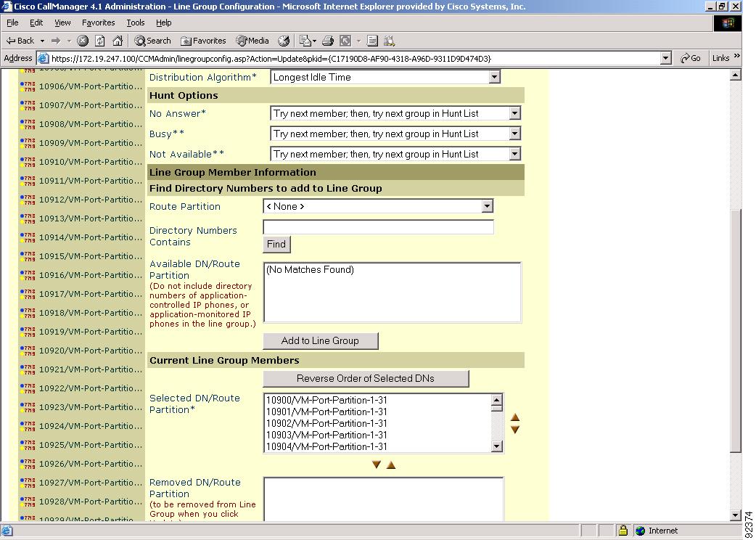Open the Address bar URL history dropdown
The height and width of the screenshot is (540, 756).
click(x=666, y=58)
